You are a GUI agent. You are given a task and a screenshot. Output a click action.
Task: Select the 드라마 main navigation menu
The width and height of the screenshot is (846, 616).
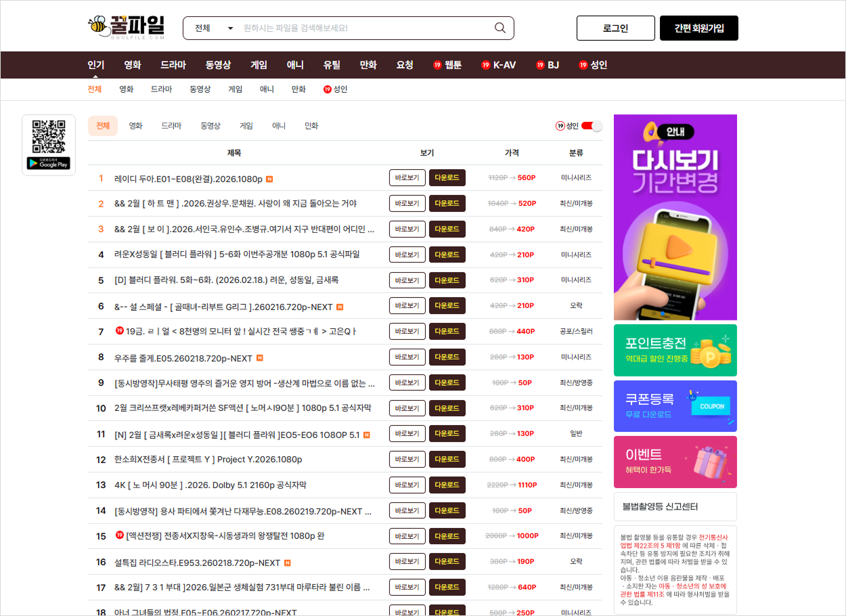[x=173, y=65]
